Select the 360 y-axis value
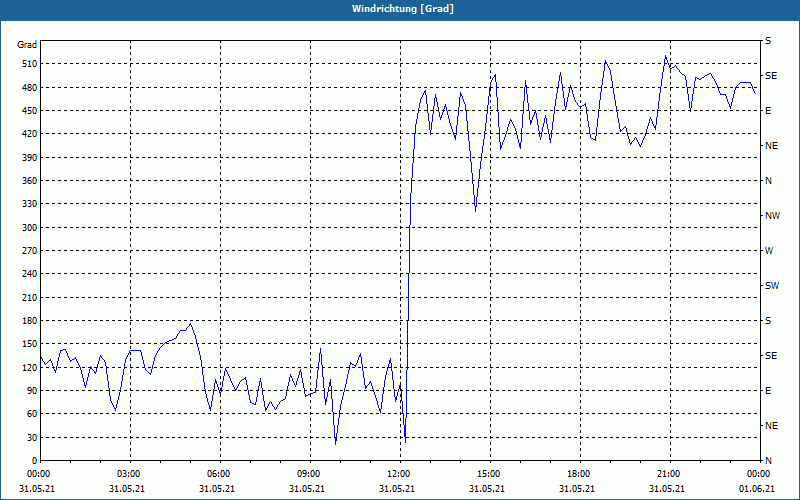Screen dimensions: 800x500 click(x=29, y=181)
